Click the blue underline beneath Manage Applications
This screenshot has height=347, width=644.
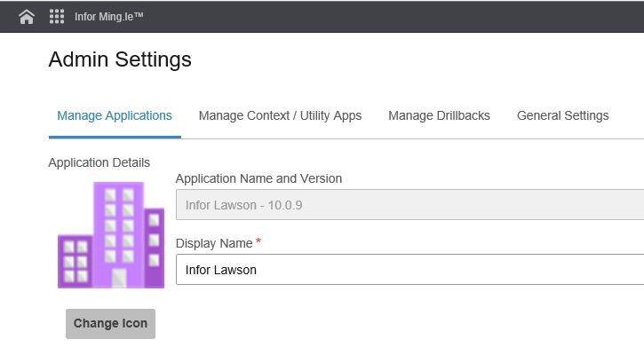[x=115, y=137]
